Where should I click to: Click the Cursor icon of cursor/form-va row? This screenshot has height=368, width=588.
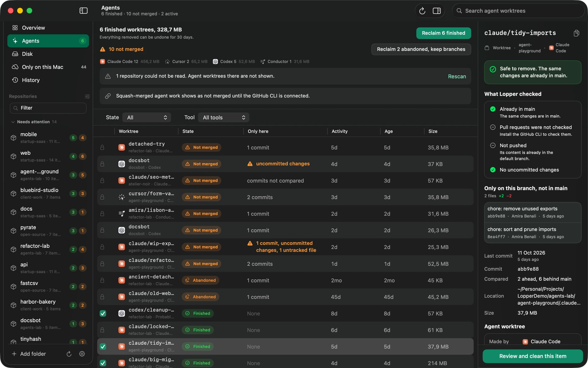[122, 197]
